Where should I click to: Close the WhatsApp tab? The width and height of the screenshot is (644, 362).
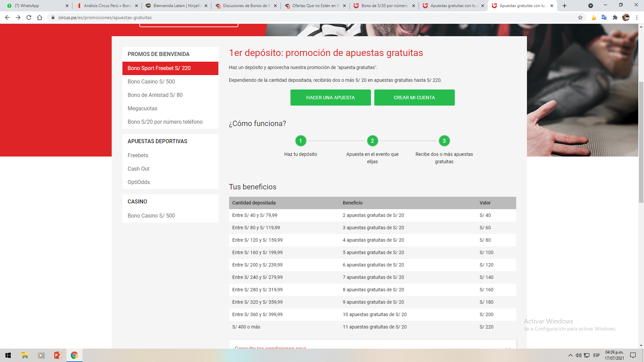point(67,6)
